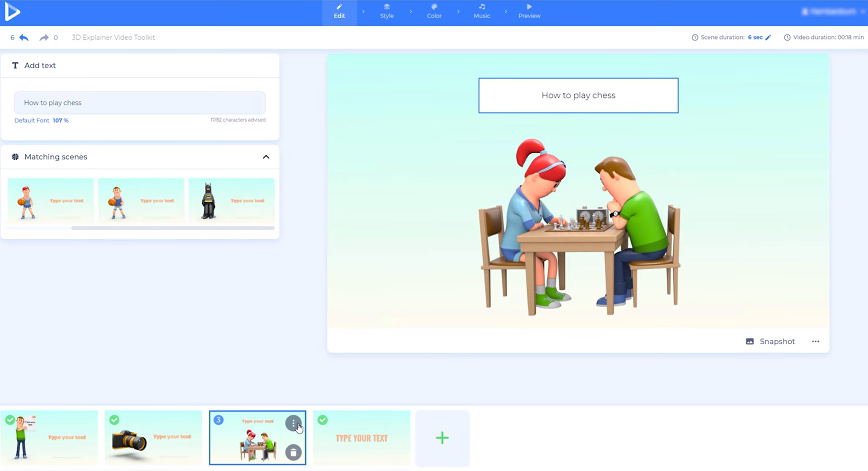Open the Default Font selector
The height and width of the screenshot is (471, 868).
31,120
